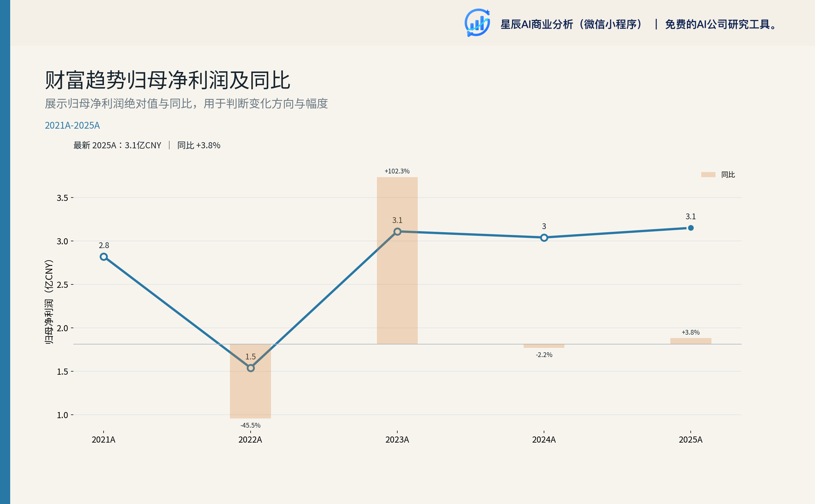Click the chart title 财富趋势归母净利润及同比
815x504 pixels.
(x=167, y=80)
